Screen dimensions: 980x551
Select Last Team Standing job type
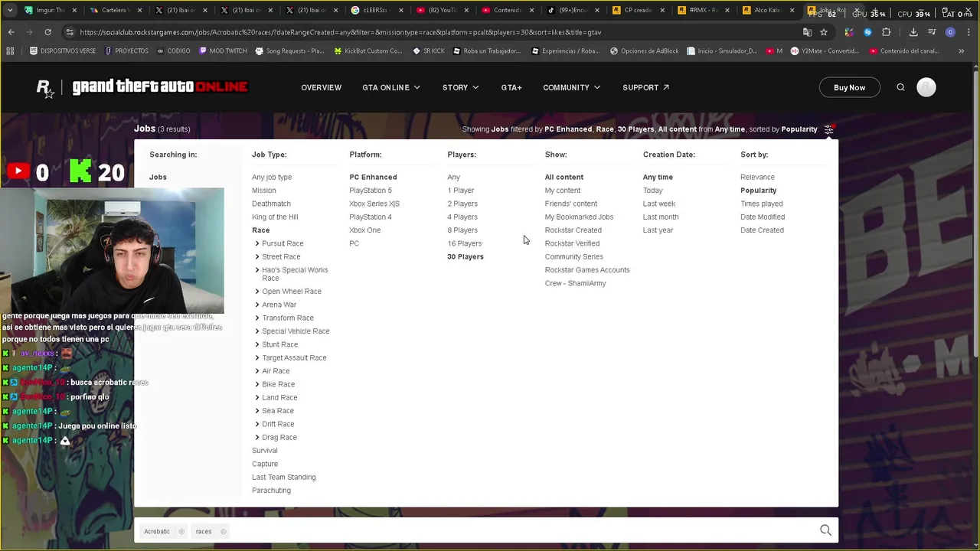[283, 477]
